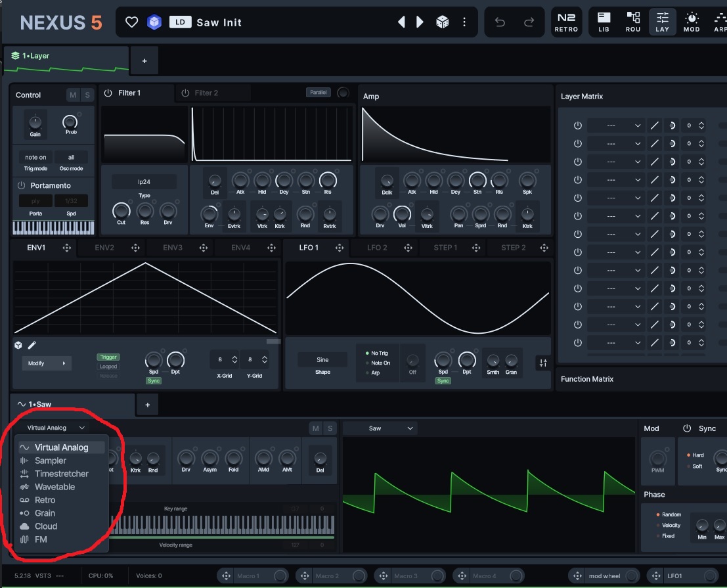Click the undo arrow

click(x=500, y=22)
